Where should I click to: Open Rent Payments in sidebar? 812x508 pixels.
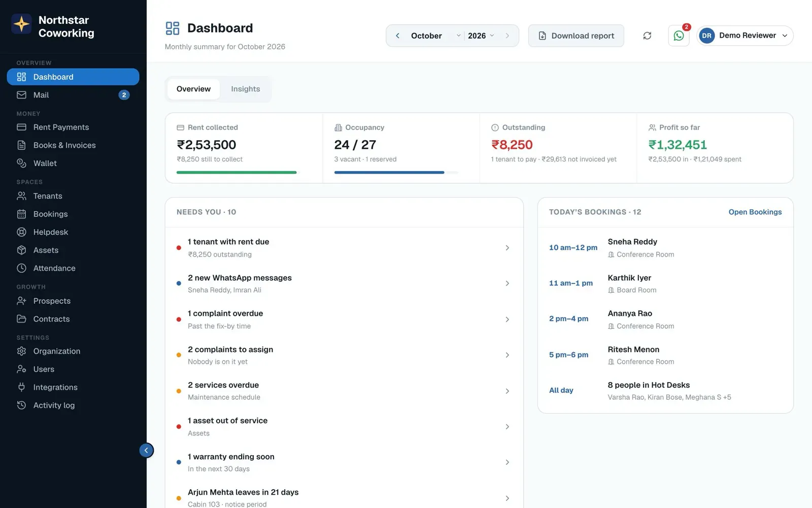point(73,127)
